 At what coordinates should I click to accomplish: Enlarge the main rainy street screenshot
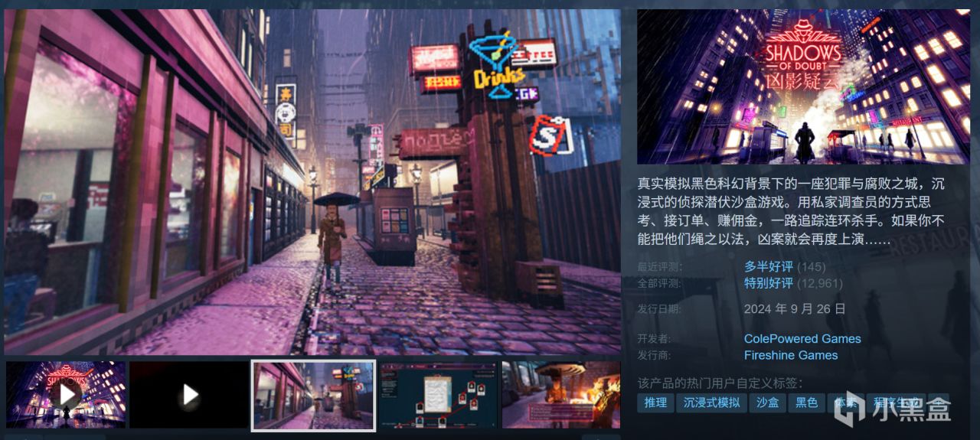coord(312,182)
